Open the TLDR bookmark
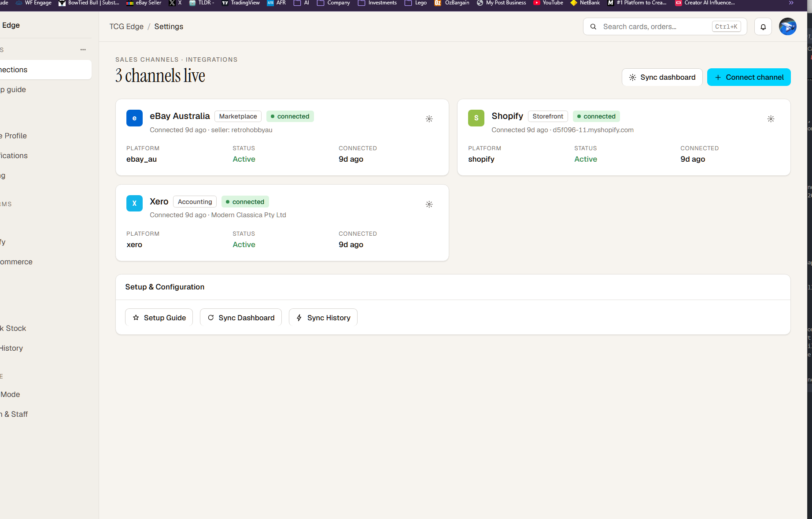Image resolution: width=812 pixels, height=519 pixels. [x=202, y=3]
